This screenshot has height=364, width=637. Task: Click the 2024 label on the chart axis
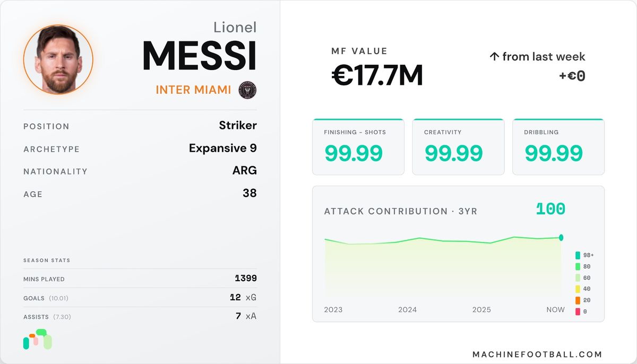[408, 309]
